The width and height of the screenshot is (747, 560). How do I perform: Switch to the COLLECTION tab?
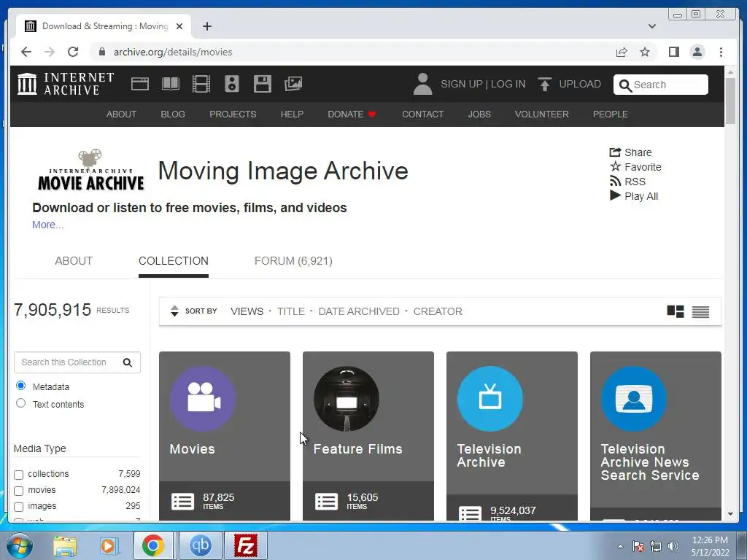tap(174, 261)
